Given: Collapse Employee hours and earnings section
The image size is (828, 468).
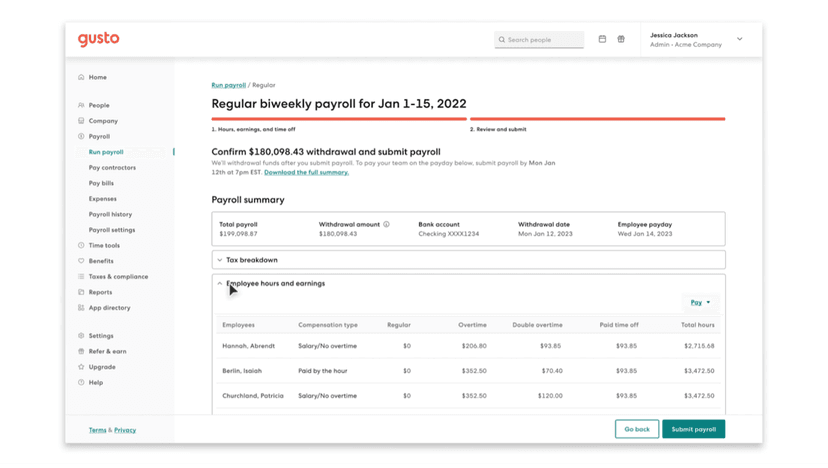Looking at the screenshot, I should click(x=274, y=284).
